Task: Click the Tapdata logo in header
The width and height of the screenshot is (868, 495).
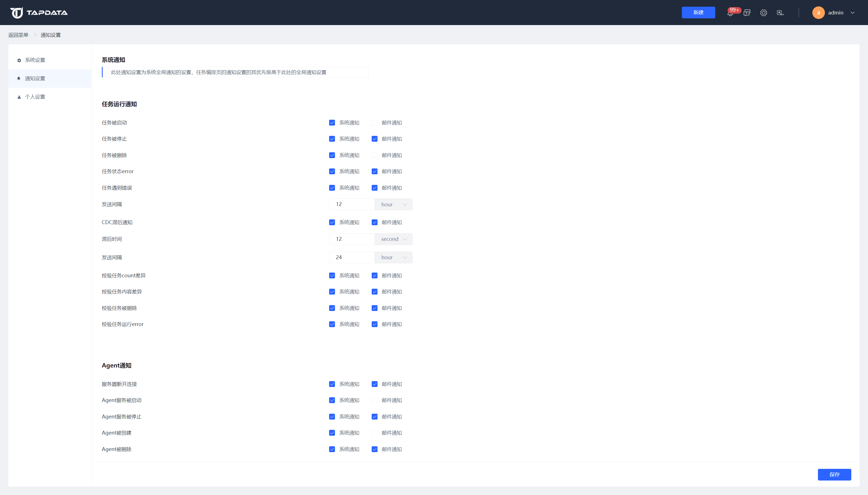Action: (39, 13)
